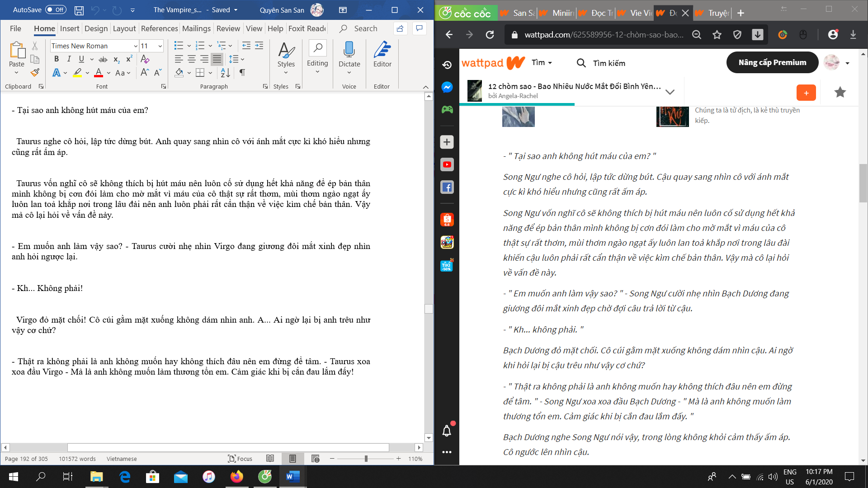Expand the font size dropdown
Viewport: 868px width, 488px height.
(x=160, y=46)
